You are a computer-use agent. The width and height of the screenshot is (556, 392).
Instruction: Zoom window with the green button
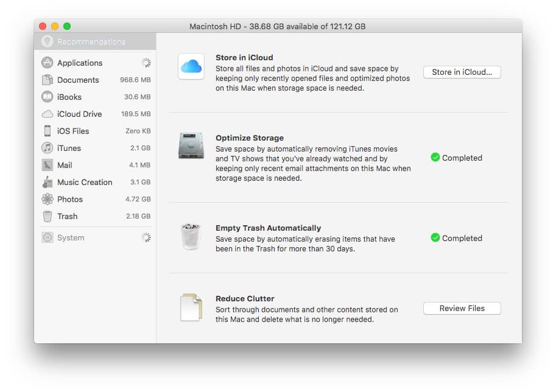point(66,26)
